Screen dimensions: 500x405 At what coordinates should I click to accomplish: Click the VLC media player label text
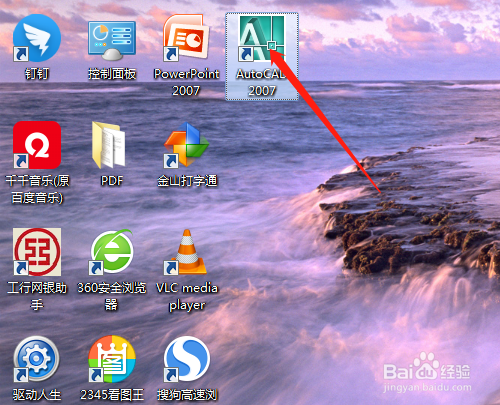coord(187,297)
